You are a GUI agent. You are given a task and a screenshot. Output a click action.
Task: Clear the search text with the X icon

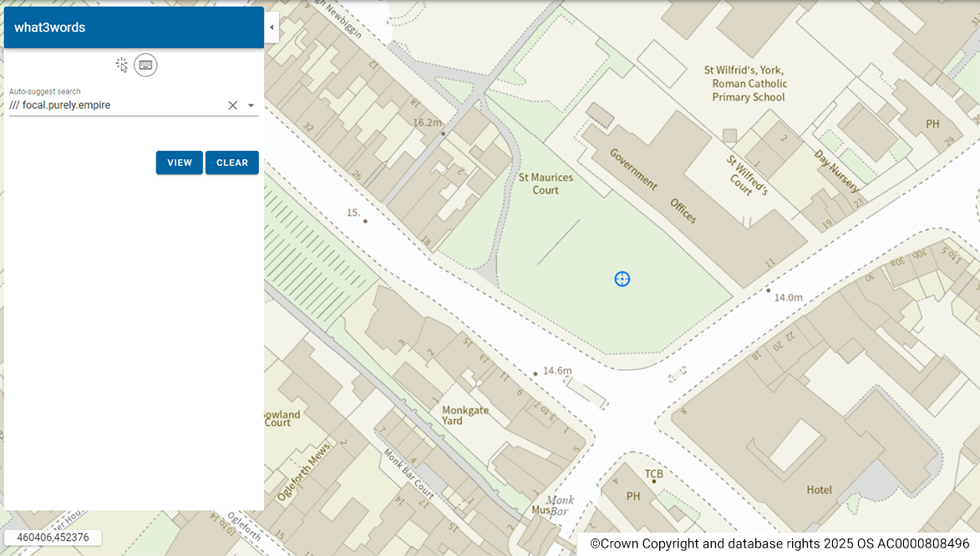[x=232, y=105]
